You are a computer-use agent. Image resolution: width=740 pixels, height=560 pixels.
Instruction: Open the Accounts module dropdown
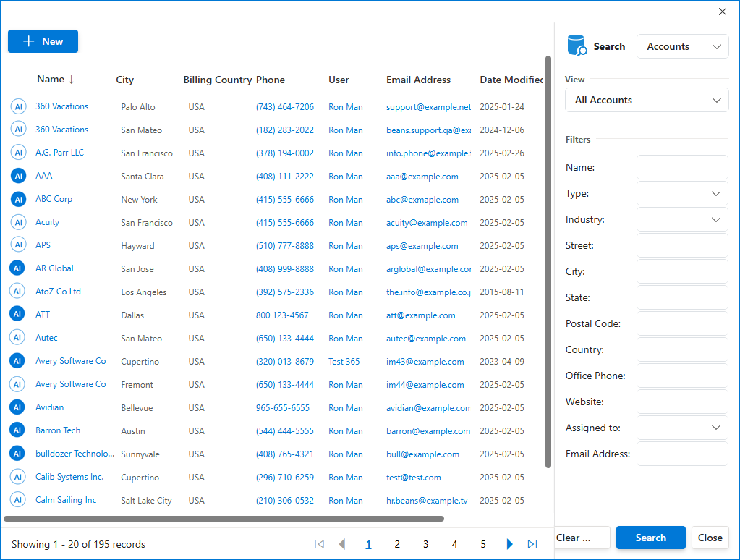click(682, 46)
